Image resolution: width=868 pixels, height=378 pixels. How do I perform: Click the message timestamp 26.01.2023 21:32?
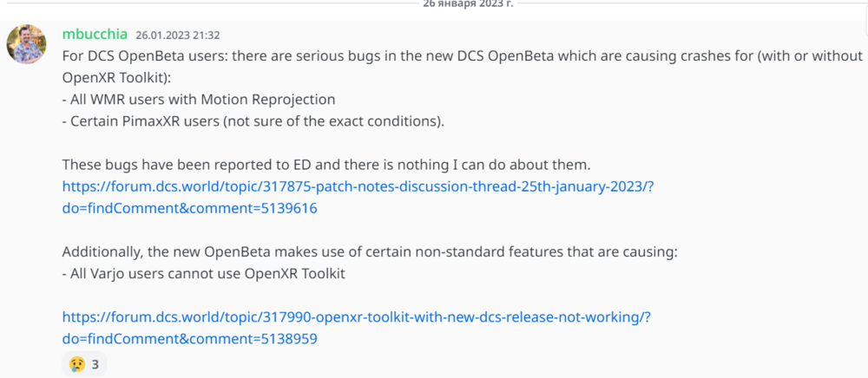[177, 36]
